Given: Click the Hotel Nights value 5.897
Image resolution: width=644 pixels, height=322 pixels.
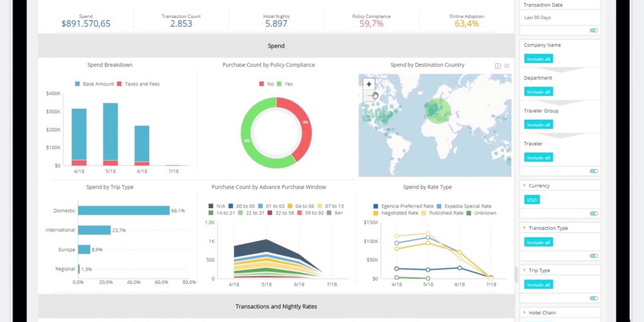Looking at the screenshot, I should point(276,23).
